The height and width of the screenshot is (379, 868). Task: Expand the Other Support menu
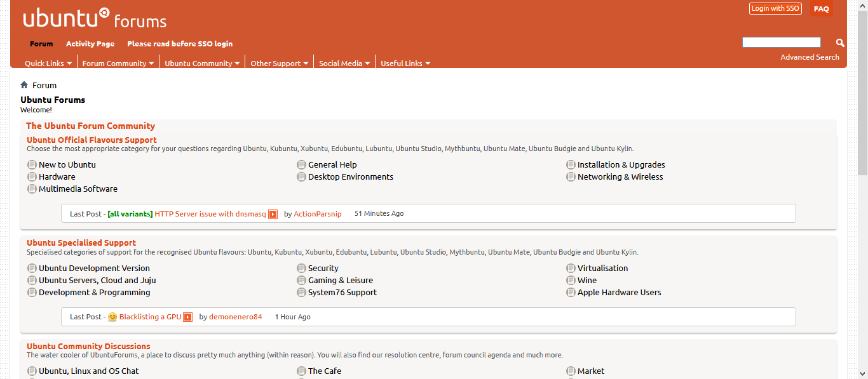pyautogui.click(x=279, y=63)
